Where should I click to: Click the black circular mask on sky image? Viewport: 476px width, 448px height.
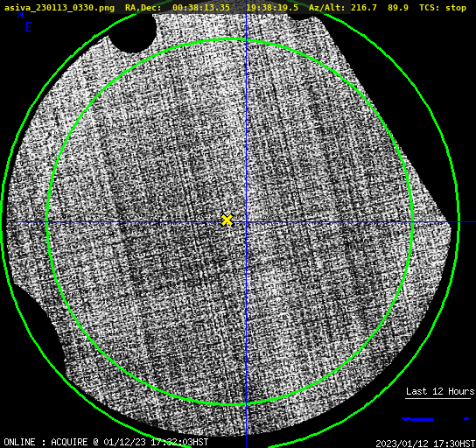click(132, 33)
